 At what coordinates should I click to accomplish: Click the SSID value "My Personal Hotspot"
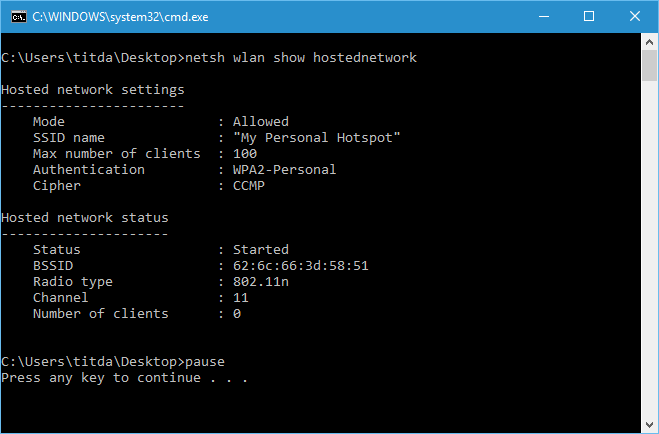tap(316, 138)
